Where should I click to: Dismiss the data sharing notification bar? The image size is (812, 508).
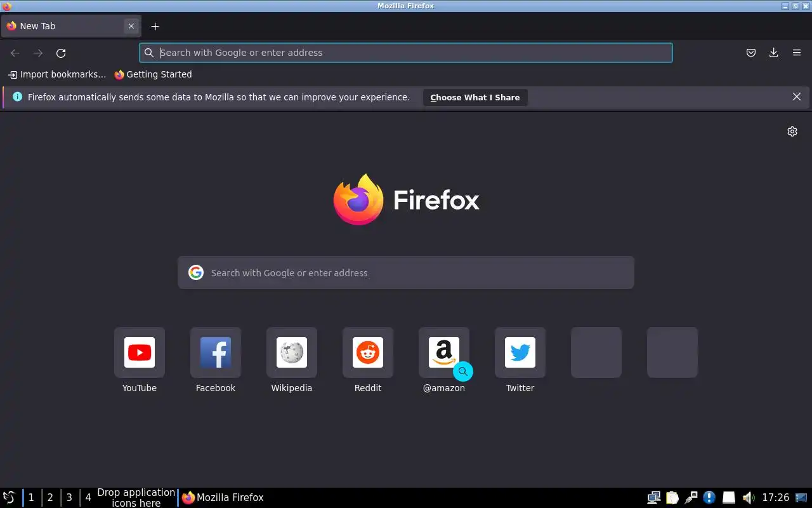point(797,97)
